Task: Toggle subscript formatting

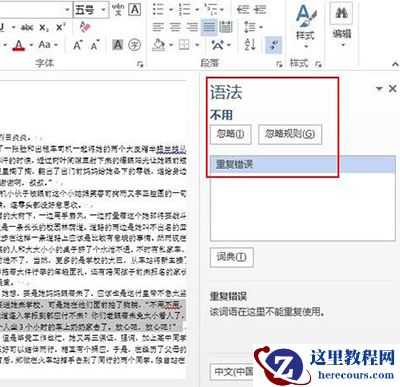Action: click(44, 27)
